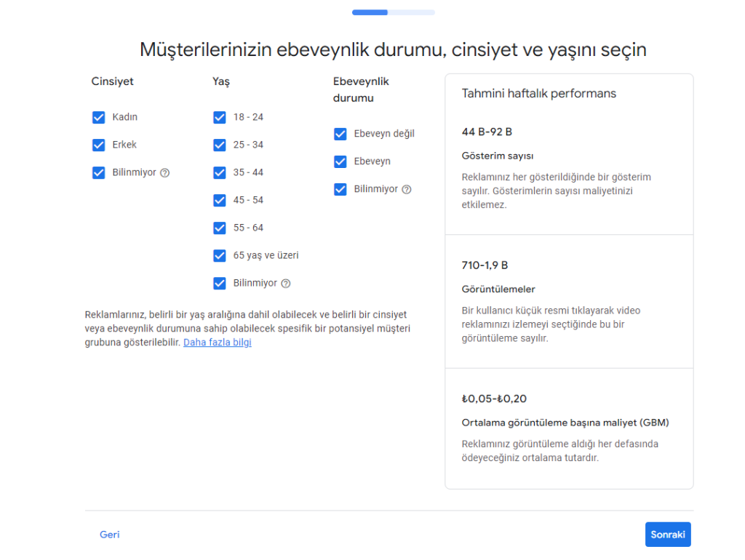
Task: Click Tahmini haftalık performans title
Action: (539, 94)
